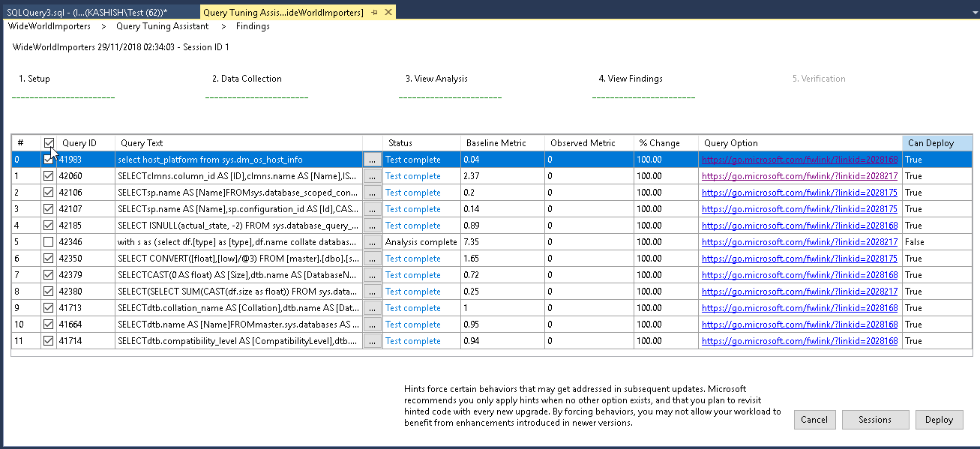Open Test complete status for query 42106
The height and width of the screenshot is (449, 980).
[x=412, y=193]
